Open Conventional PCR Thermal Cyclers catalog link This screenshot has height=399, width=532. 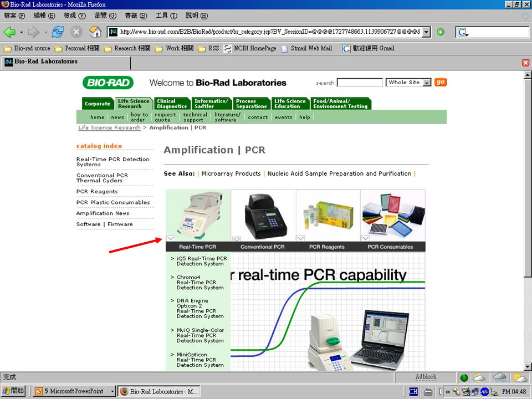coord(102,178)
